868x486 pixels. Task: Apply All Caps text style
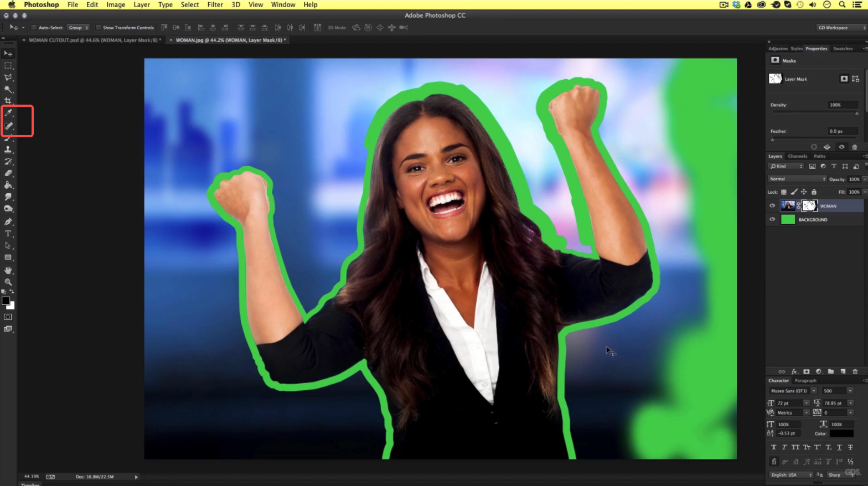click(795, 447)
